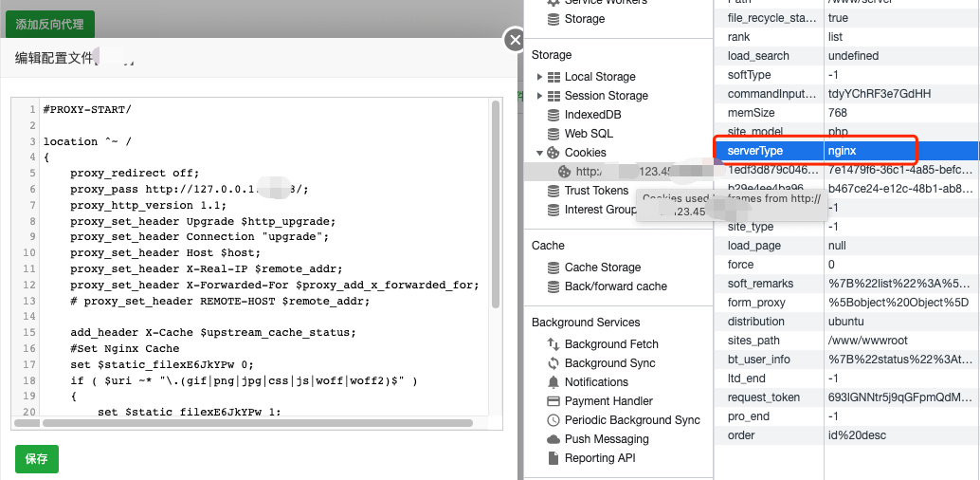Viewport: 980px width, 480px height.
Task: Click the 添加反向代理 button
Action: [x=49, y=24]
